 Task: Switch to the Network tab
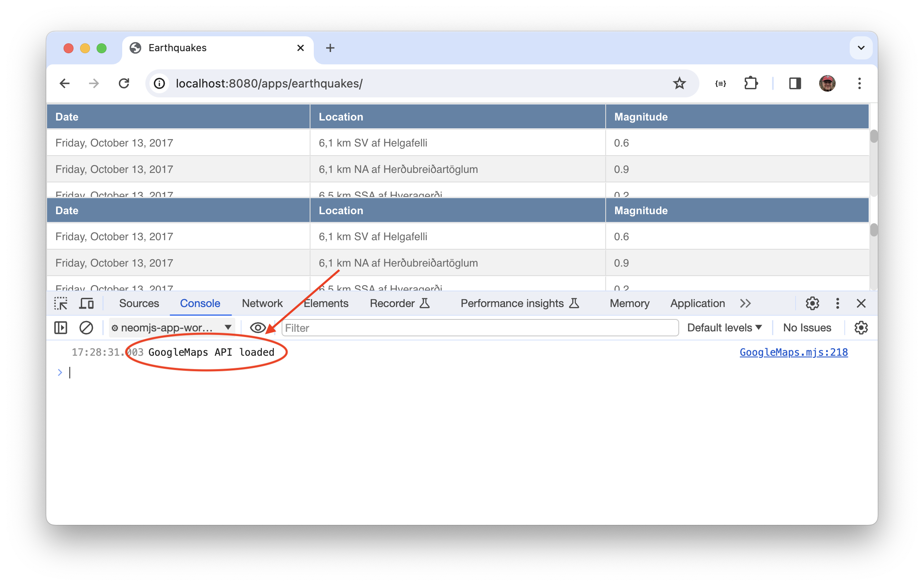262,304
